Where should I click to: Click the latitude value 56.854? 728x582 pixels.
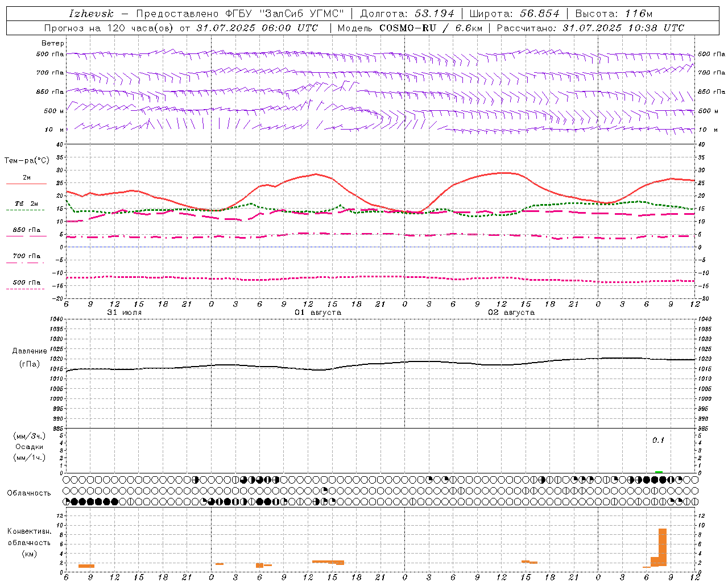540,14
